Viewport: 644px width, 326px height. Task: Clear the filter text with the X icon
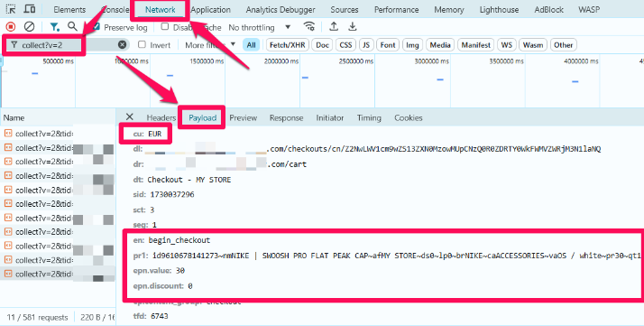coord(122,45)
